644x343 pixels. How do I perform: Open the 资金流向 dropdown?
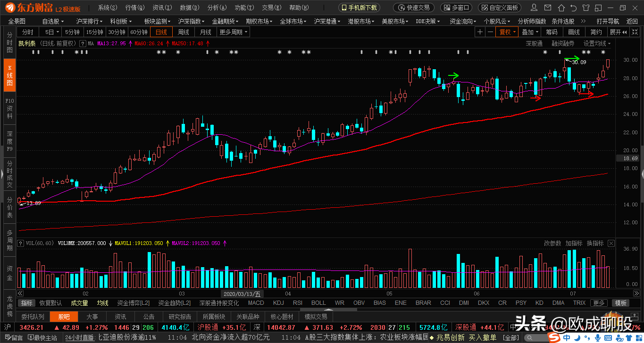(x=462, y=21)
